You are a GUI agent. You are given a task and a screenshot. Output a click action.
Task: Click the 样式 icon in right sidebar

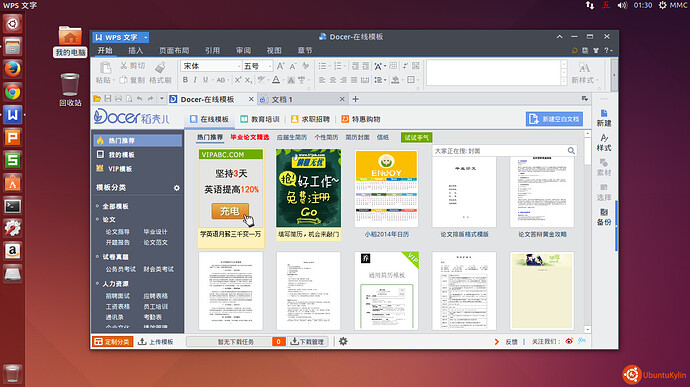604,138
